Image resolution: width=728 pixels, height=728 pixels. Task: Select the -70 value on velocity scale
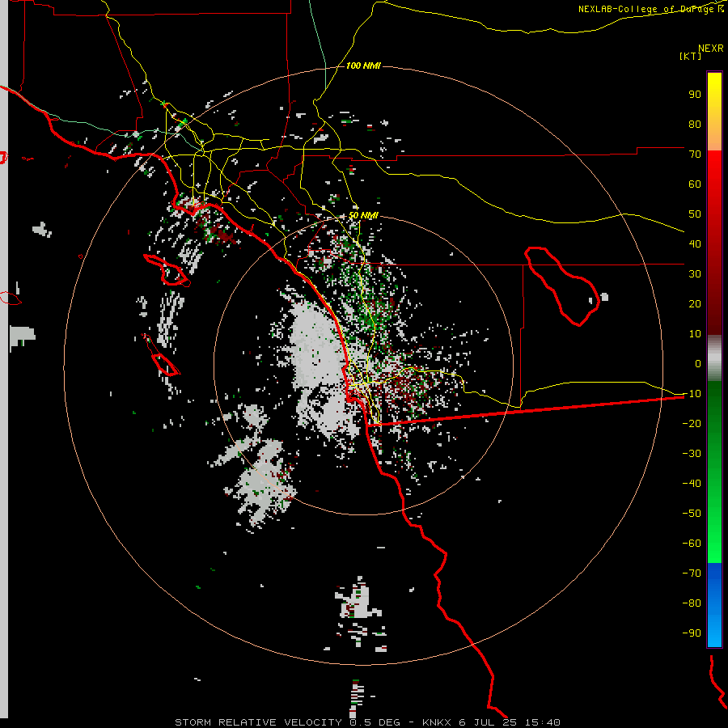click(692, 574)
